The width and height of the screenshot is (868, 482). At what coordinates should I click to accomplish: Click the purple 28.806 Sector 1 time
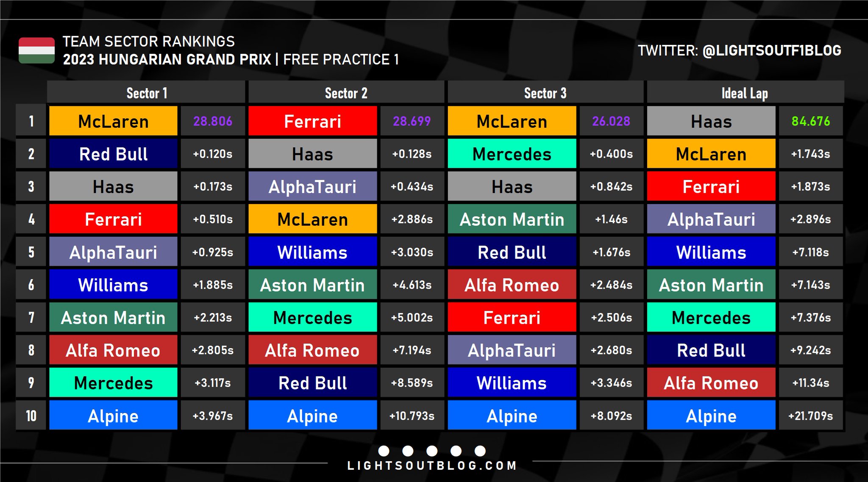(213, 122)
